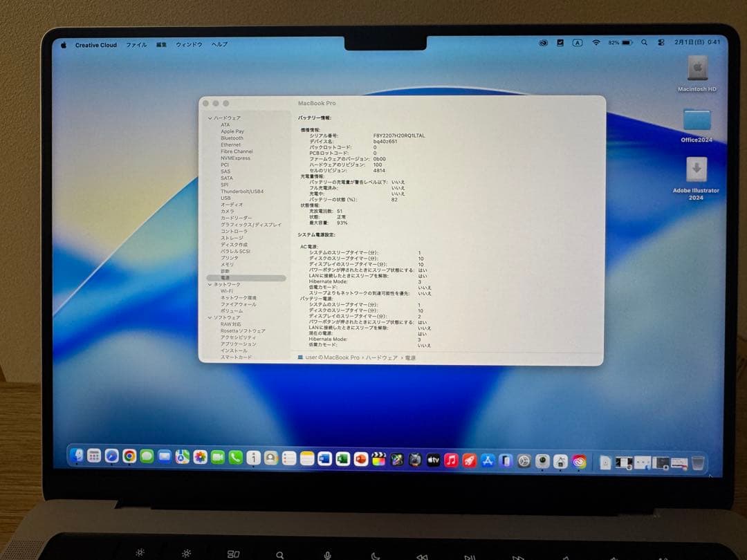Open FaceTime in the Dock
The width and height of the screenshot is (747, 560).
218,457
